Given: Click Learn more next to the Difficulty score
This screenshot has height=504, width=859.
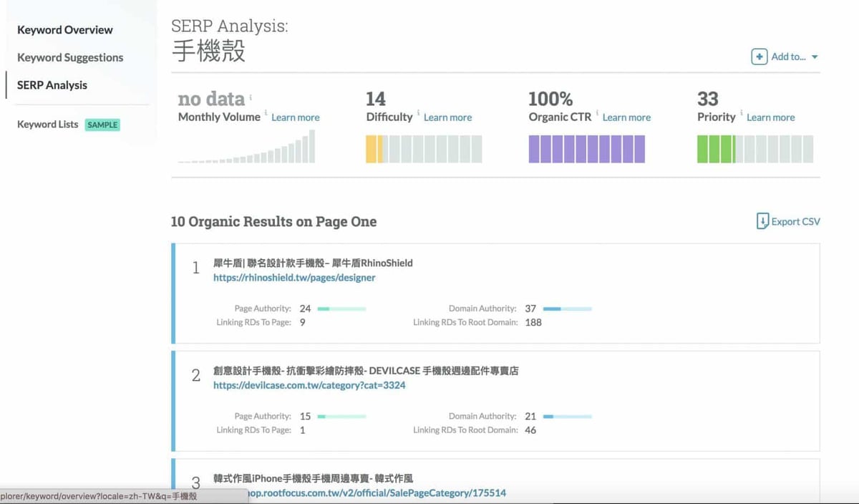Looking at the screenshot, I should (x=448, y=117).
